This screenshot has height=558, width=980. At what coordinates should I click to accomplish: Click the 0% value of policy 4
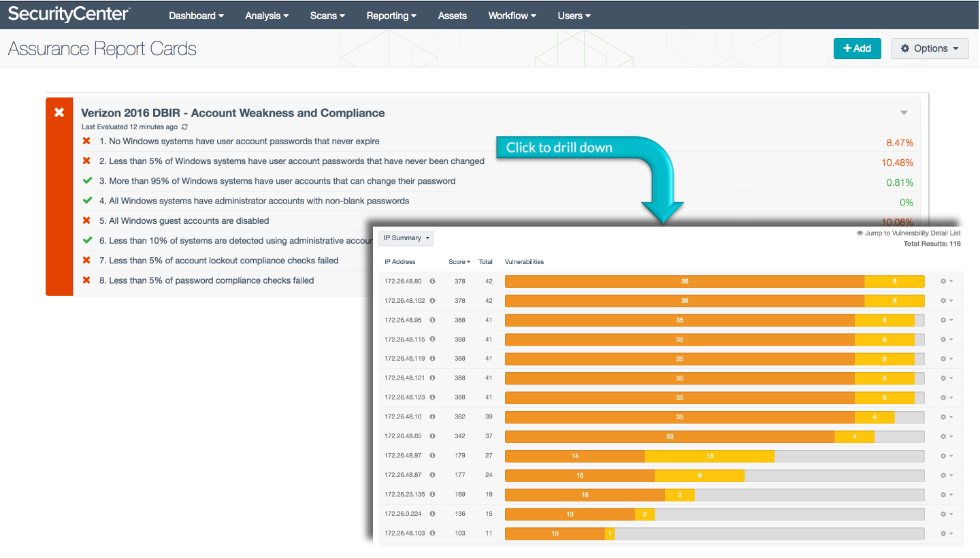[906, 202]
